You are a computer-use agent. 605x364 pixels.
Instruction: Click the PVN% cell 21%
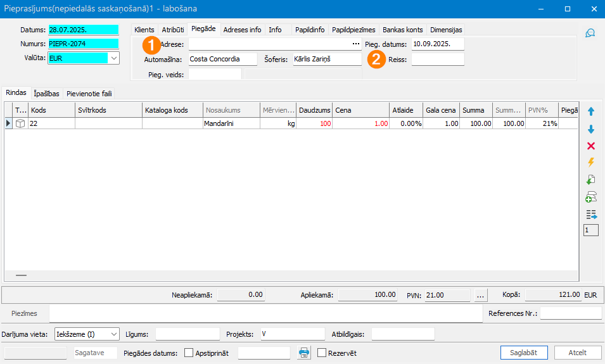542,123
